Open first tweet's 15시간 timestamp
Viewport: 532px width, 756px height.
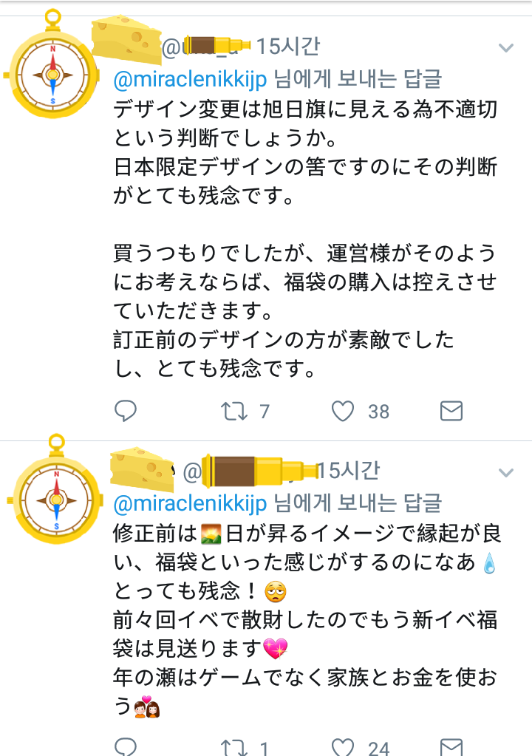pyautogui.click(x=287, y=47)
